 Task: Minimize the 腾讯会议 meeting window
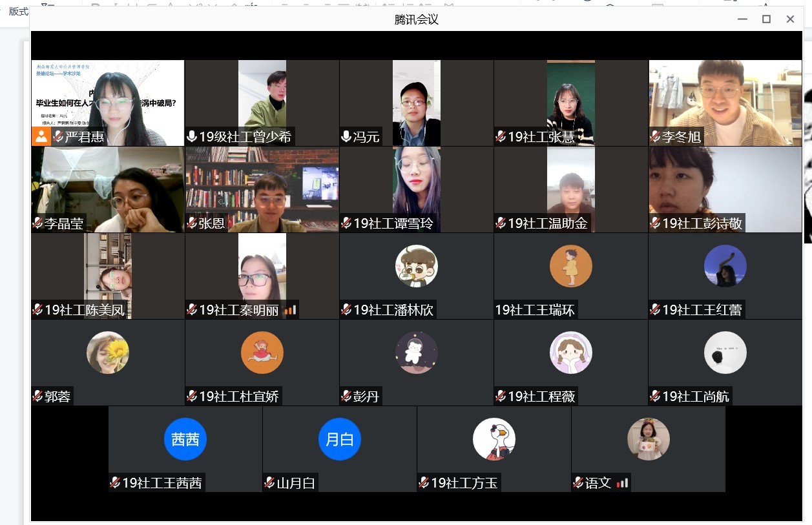742,19
